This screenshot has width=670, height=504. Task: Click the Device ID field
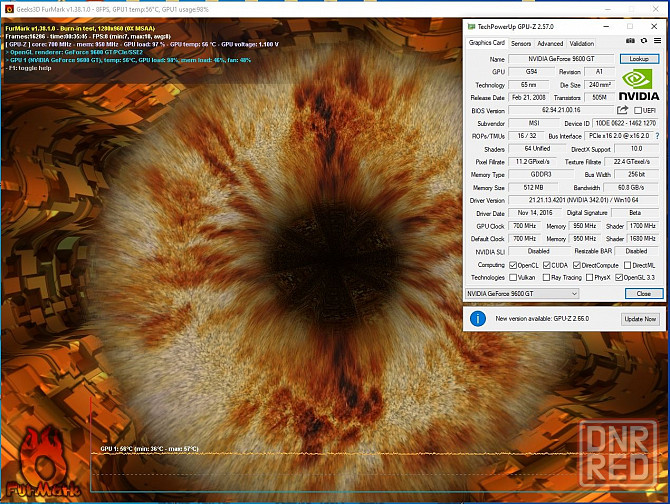[626, 123]
